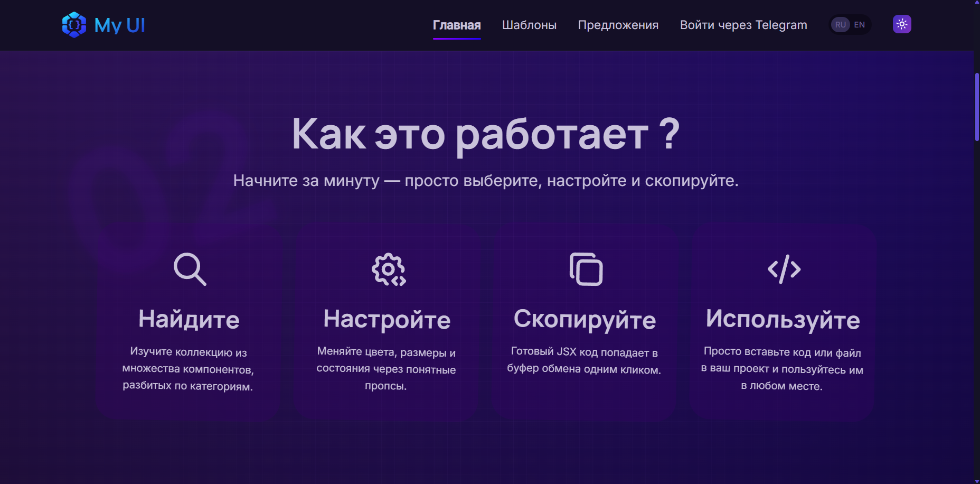Click the Используйте card heading
Image resolution: width=980 pixels, height=484 pixels.
coord(783,319)
